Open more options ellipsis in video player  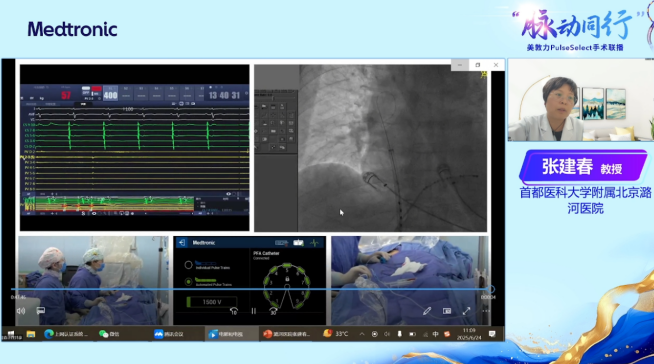tap(486, 311)
